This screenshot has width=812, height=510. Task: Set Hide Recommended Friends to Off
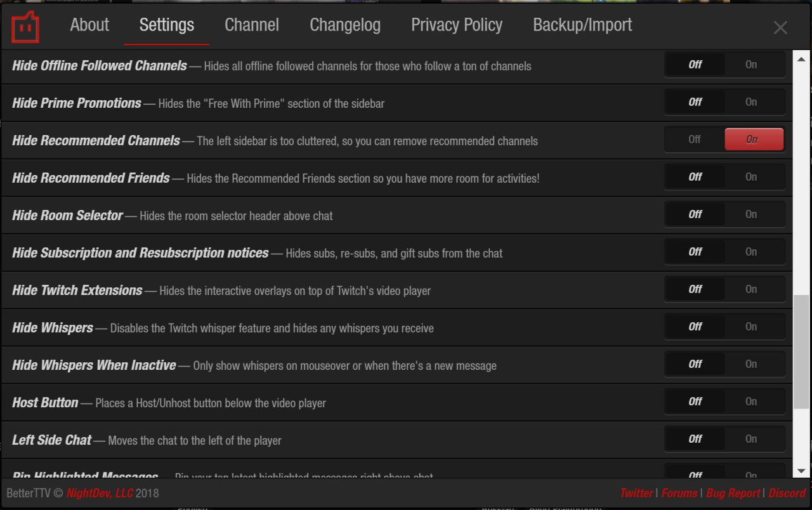click(695, 177)
